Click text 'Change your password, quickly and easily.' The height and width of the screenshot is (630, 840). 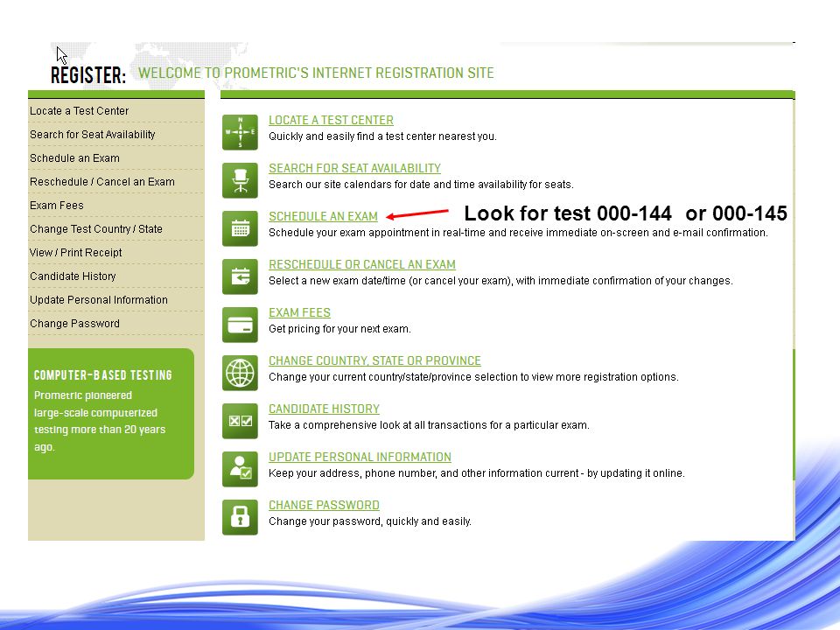[369, 521]
